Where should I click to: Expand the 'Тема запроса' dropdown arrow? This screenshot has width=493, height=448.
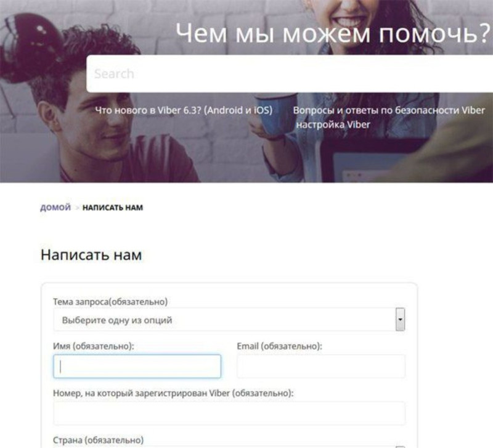[400, 319]
